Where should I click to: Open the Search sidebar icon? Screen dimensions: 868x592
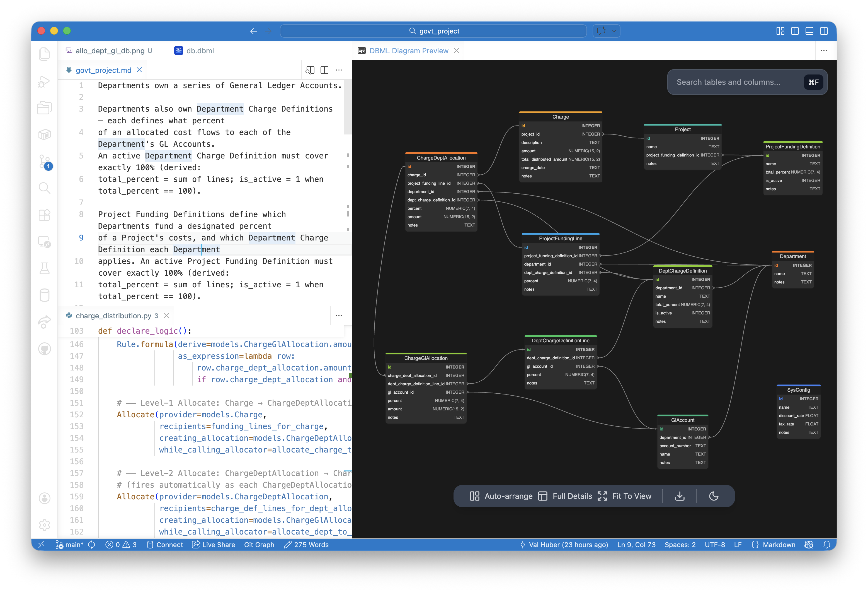(44, 188)
